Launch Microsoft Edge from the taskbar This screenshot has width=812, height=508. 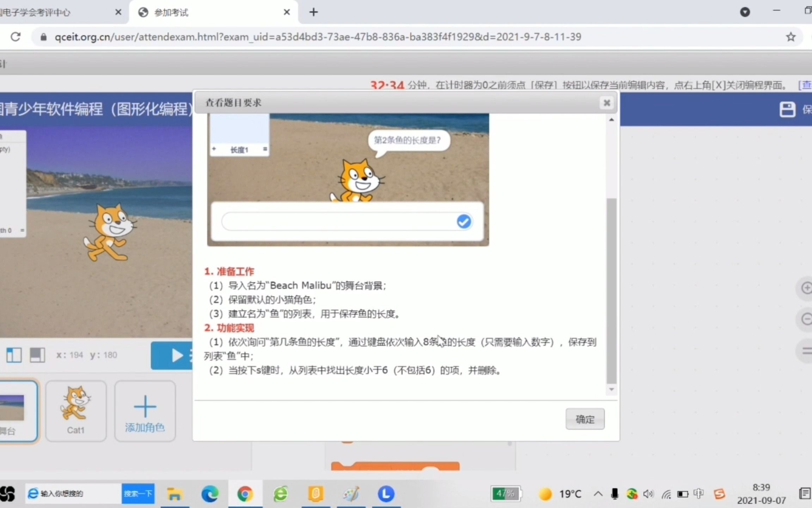point(210,494)
